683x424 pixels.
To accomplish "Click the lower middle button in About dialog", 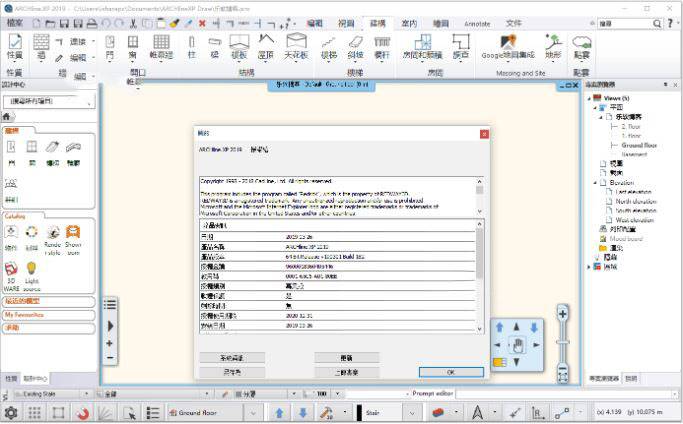I will (x=347, y=372).
